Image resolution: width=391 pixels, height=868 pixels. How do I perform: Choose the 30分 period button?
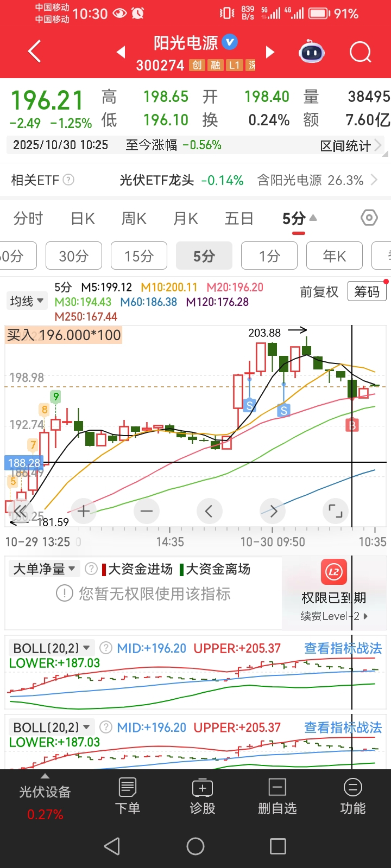[x=74, y=256]
